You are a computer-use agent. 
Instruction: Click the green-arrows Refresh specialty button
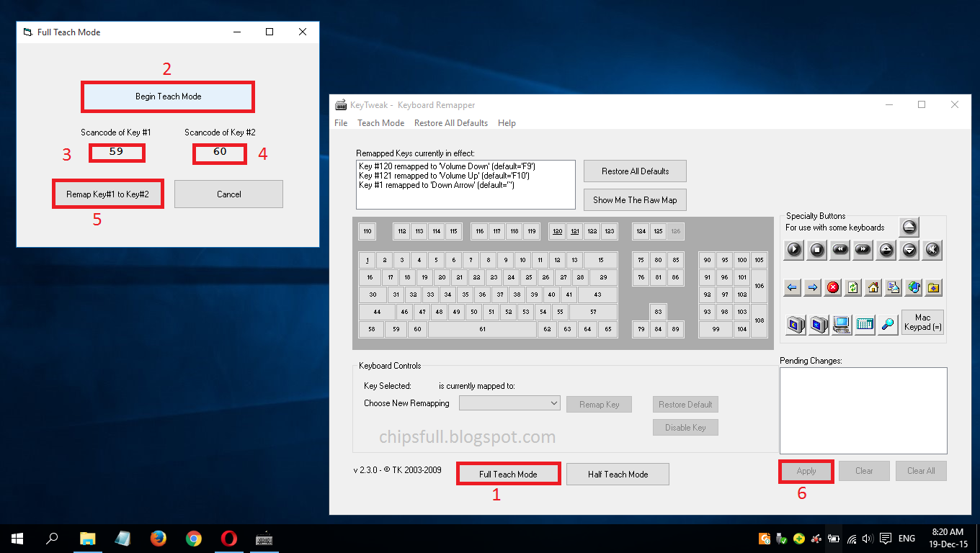pos(853,287)
